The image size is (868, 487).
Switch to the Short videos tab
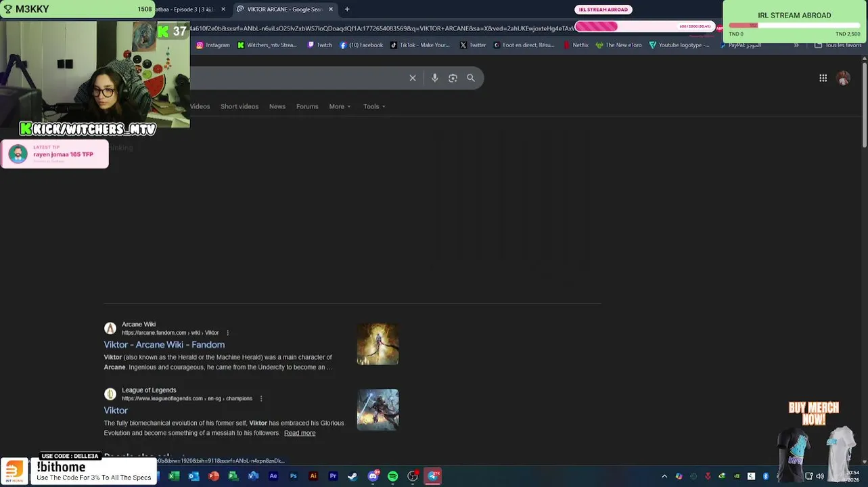pyautogui.click(x=239, y=106)
